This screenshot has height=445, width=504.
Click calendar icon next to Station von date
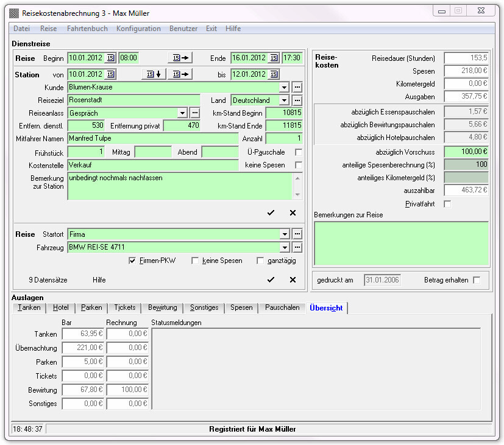(110, 74)
